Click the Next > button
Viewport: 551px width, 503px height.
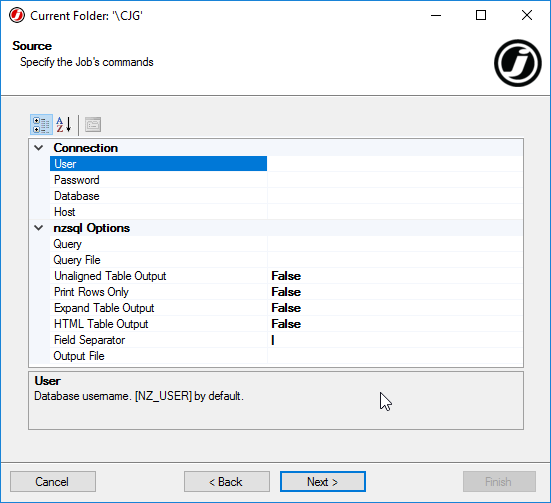pyautogui.click(x=323, y=482)
